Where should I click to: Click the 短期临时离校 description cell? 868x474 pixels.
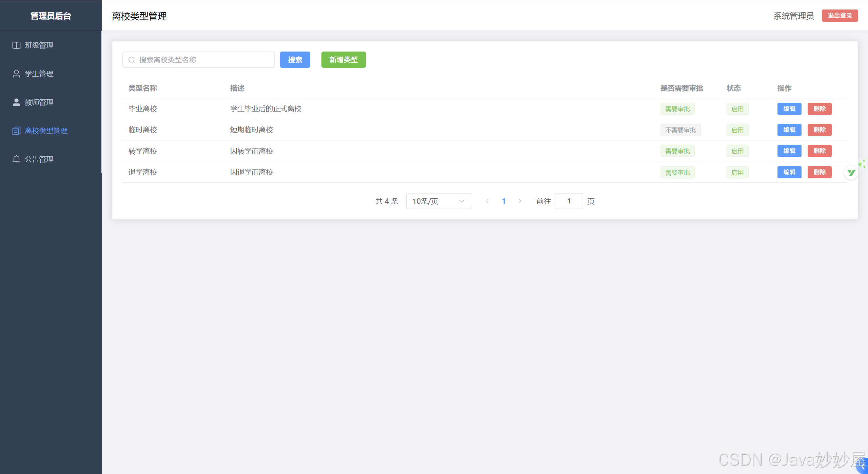coord(252,130)
